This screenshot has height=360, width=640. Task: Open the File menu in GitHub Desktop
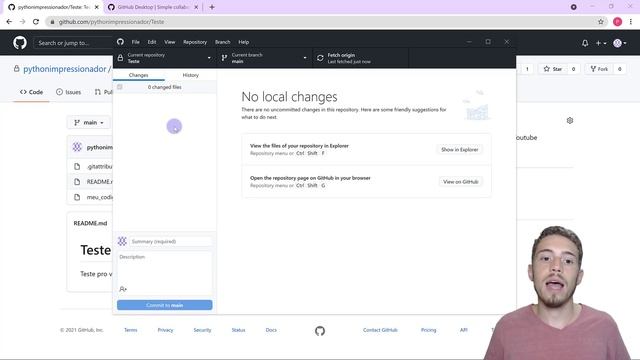click(135, 42)
